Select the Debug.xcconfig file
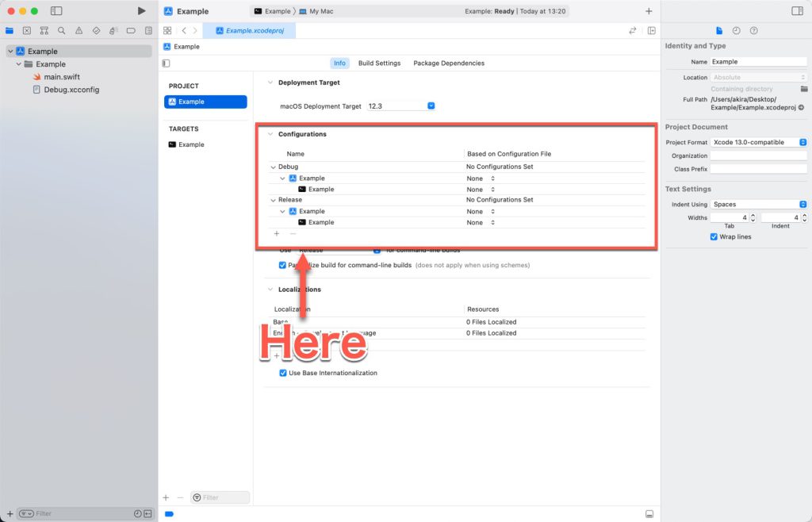Image resolution: width=812 pixels, height=522 pixels. tap(66, 90)
